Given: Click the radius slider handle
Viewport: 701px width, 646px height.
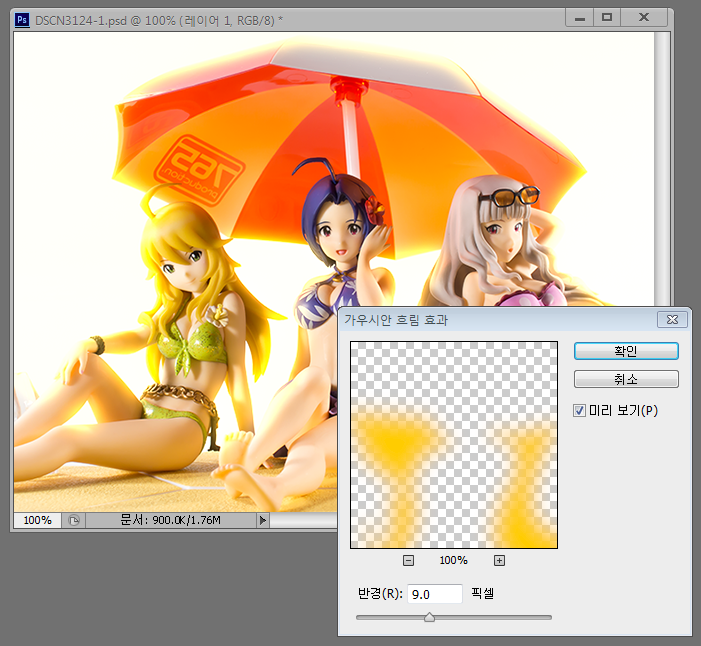Looking at the screenshot, I should tap(429, 617).
